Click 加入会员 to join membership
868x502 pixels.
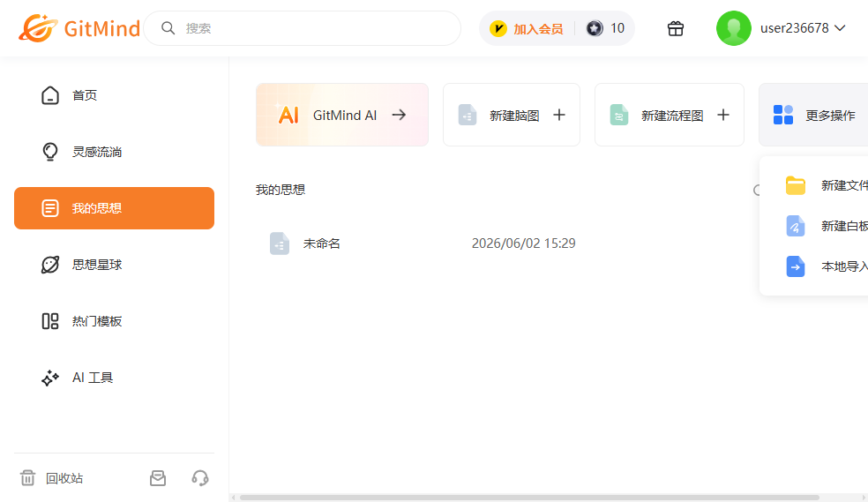538,29
